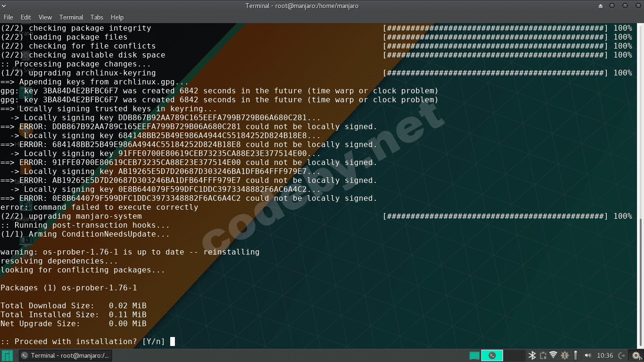Check the battery power indicator icon
This screenshot has width=644, height=362.
(x=575, y=355)
